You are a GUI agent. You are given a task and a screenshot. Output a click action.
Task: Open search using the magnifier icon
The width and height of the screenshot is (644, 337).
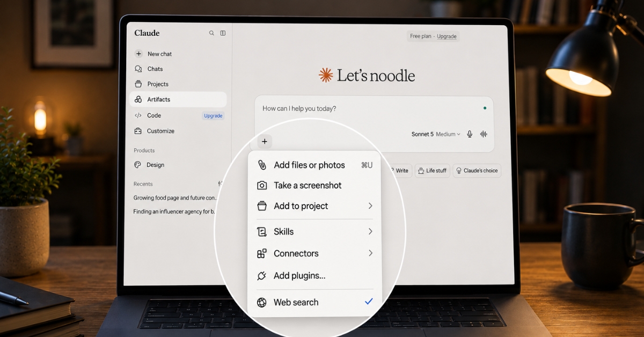[211, 33]
